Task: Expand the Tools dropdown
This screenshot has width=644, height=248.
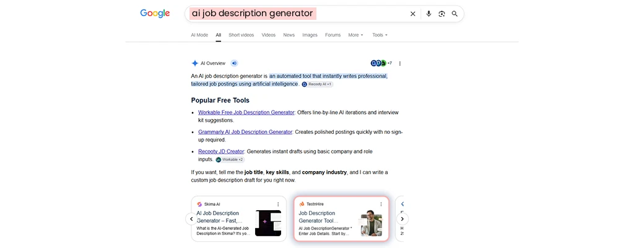Action: 380,35
